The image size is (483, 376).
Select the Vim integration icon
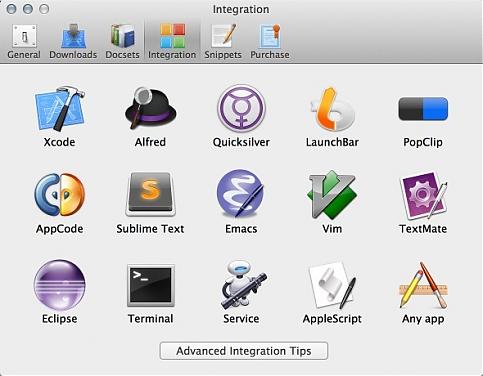point(332,194)
